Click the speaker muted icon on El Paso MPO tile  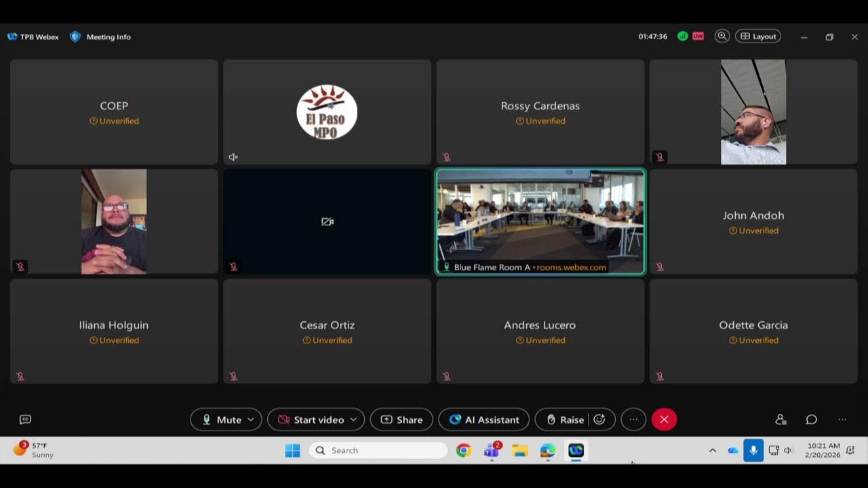coord(233,157)
